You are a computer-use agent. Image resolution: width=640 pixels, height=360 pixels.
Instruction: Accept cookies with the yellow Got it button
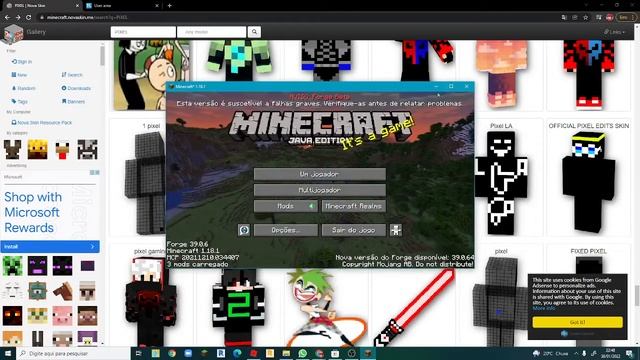pos(577,322)
